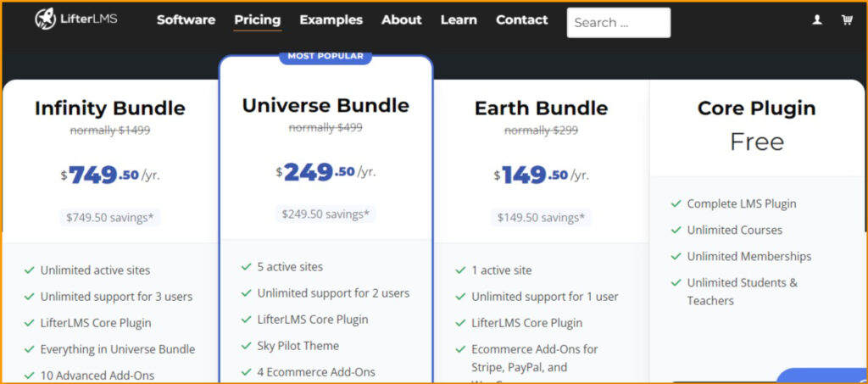868x384 pixels.
Task: Click into the Search input field
Action: point(618,23)
